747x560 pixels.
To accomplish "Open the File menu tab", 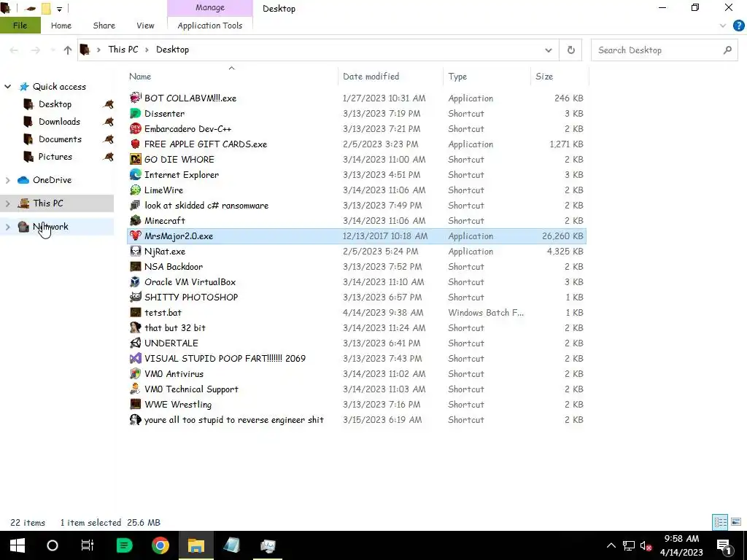I will click(20, 26).
